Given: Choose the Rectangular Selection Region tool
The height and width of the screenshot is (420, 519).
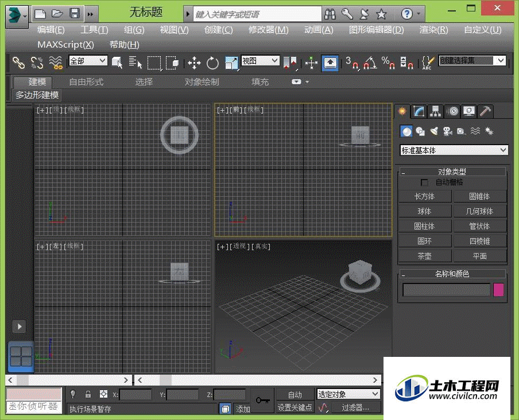Looking at the screenshot, I should [x=154, y=63].
